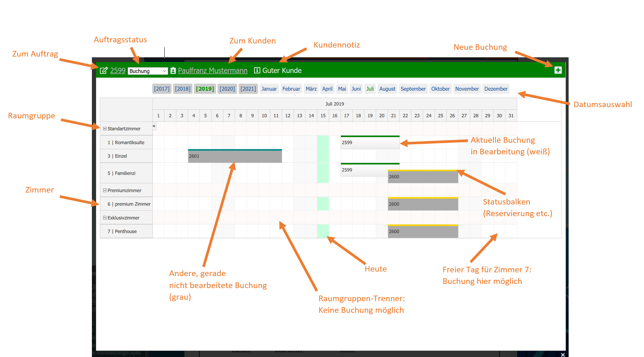Click the double-chevron collapse icon in the grid
This screenshot has width=644, height=357.
click(154, 126)
